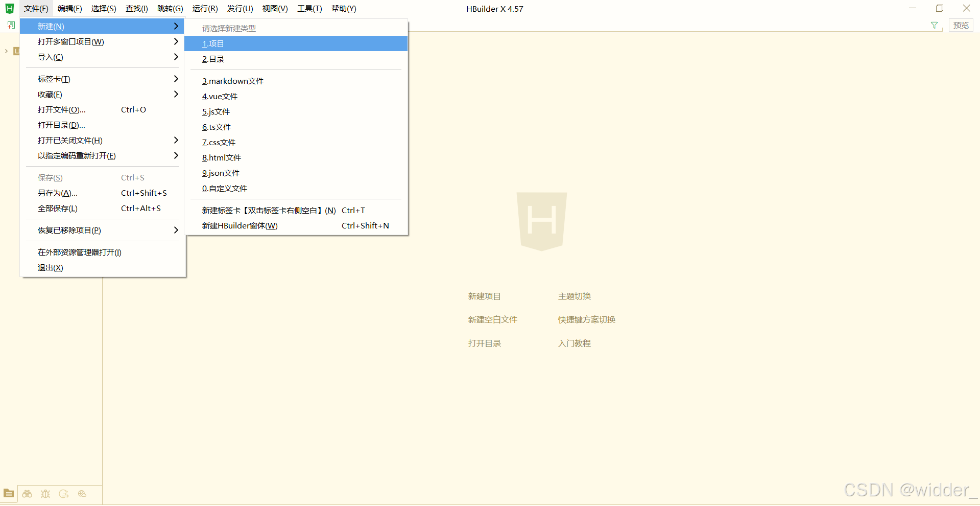
Task: Create a new 3.markdown文件
Action: [x=296, y=81]
